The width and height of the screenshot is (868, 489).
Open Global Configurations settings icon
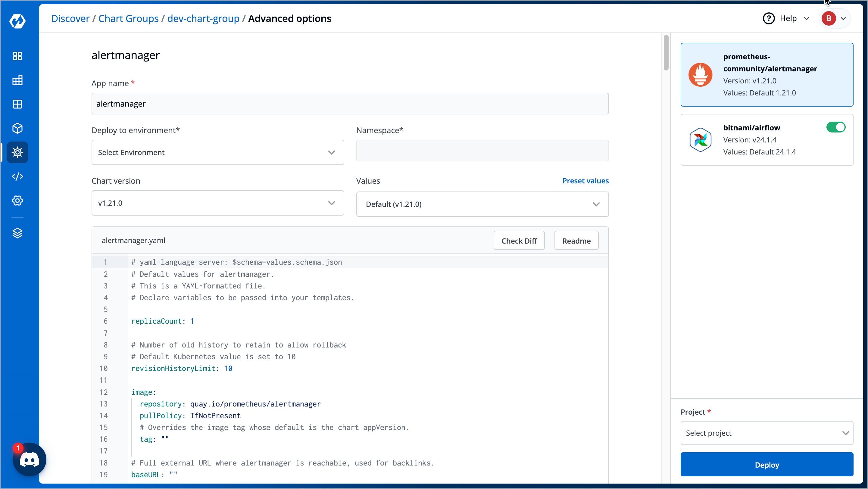pyautogui.click(x=17, y=201)
